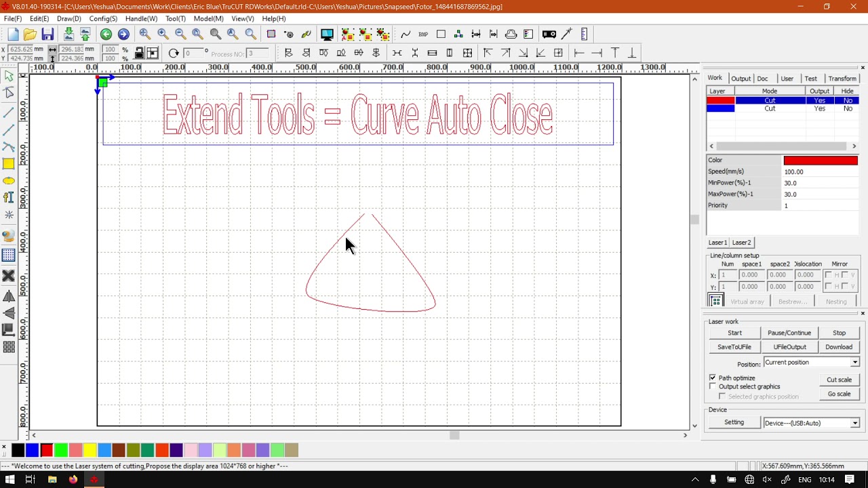Click the Start button in Laser work

click(734, 333)
